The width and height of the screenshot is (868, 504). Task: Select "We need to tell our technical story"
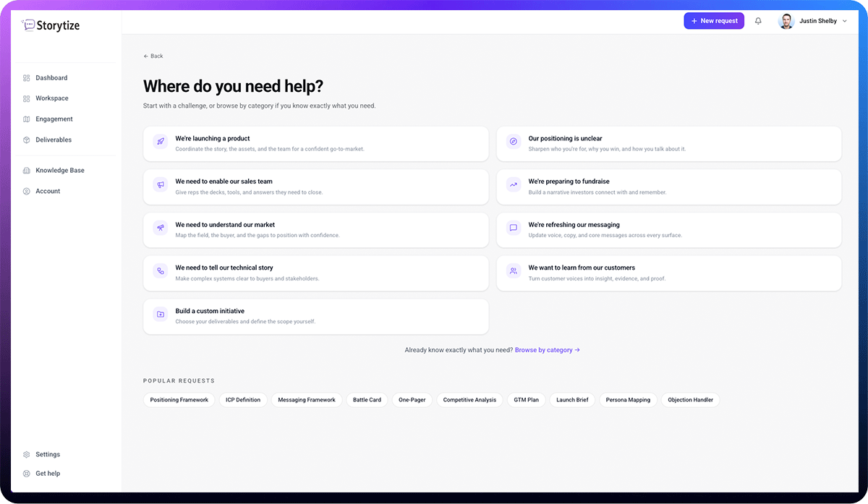tap(224, 268)
